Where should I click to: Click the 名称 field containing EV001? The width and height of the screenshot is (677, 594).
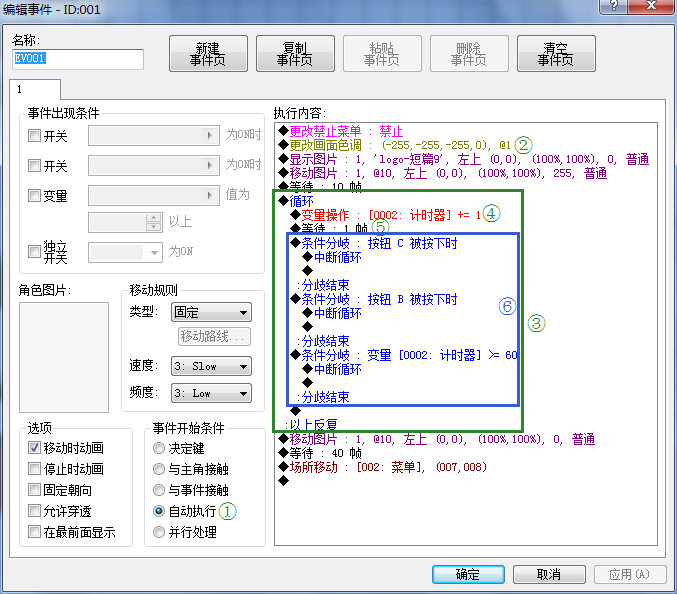pos(77,59)
